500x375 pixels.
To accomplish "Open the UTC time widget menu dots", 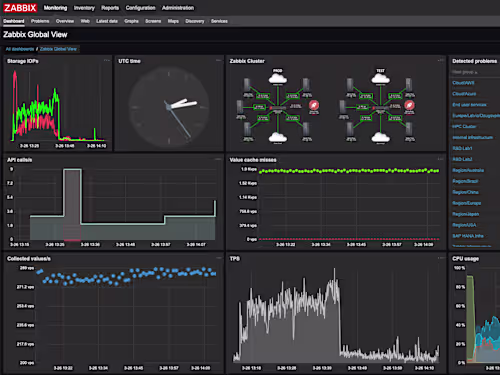I will [219, 60].
